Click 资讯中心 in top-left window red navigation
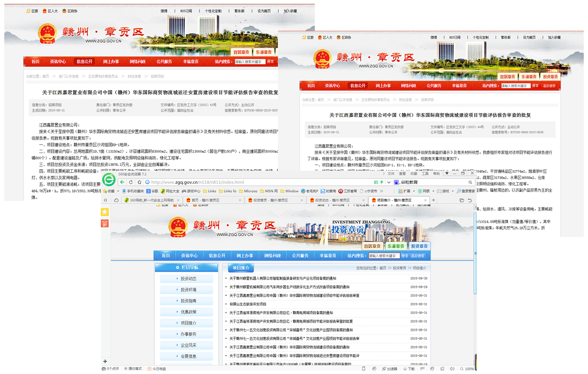The height and width of the screenshot is (374, 588). point(58,61)
